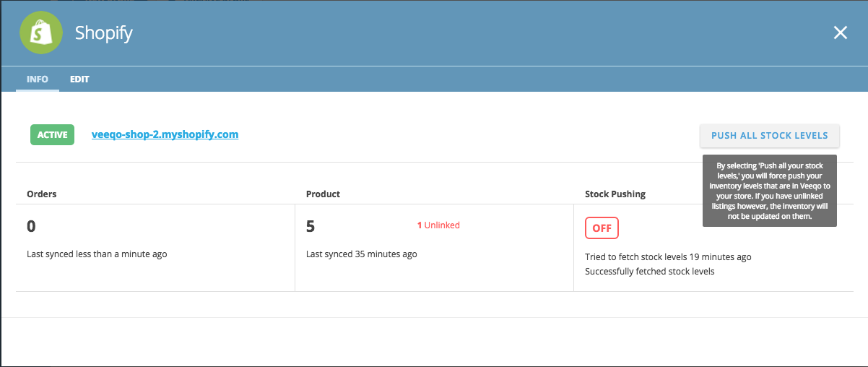
Task: Toggle the Stock Pushing OFF switch
Action: click(602, 228)
